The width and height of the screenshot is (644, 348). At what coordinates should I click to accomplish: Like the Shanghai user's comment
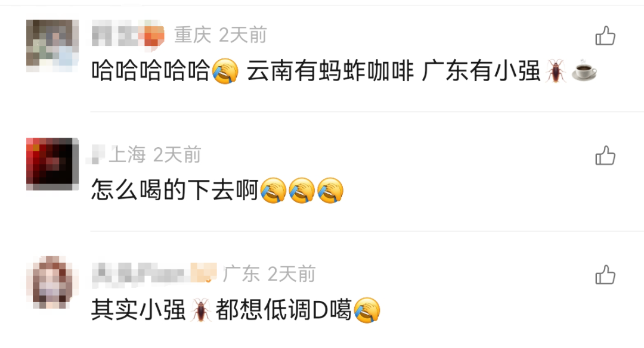605,156
